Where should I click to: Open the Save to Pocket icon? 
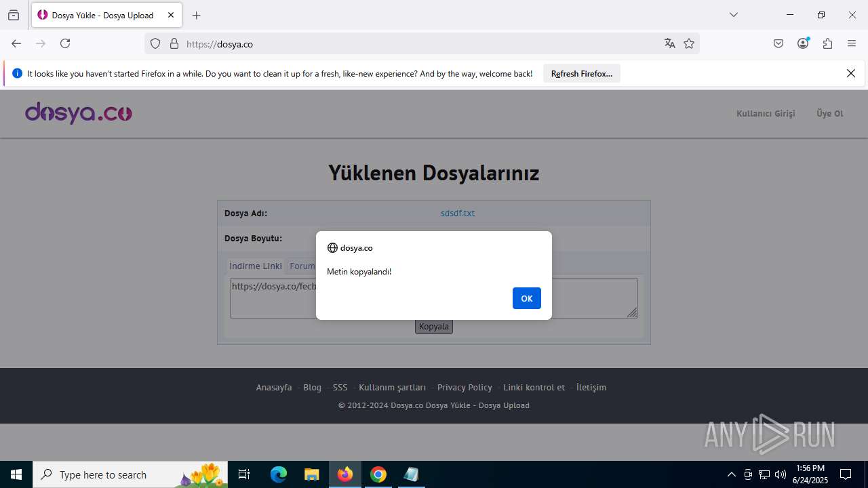pos(778,43)
